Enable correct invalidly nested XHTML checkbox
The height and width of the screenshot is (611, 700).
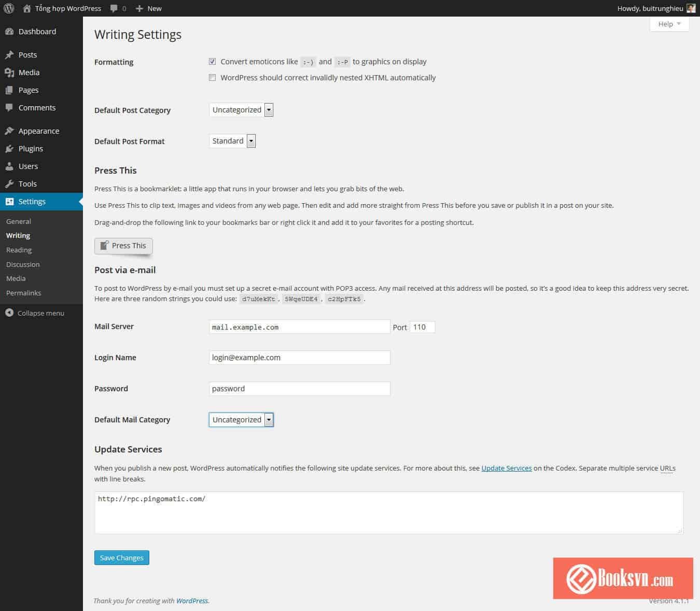212,77
